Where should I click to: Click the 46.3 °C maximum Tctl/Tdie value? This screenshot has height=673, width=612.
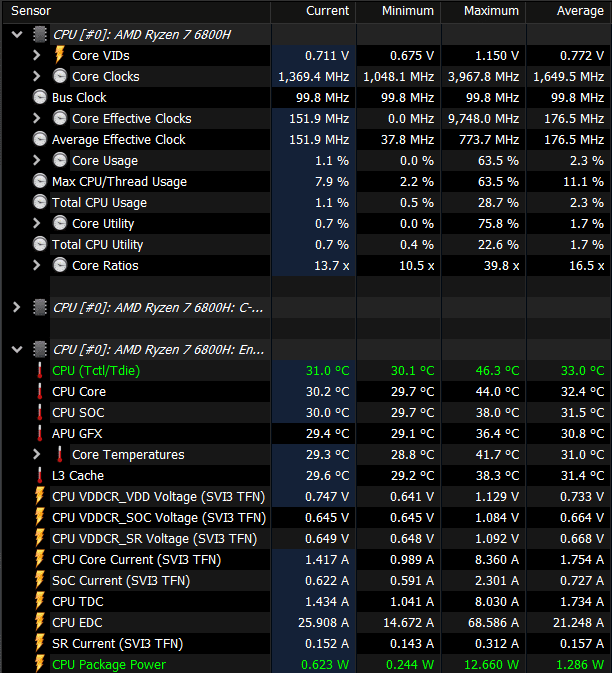point(497,371)
